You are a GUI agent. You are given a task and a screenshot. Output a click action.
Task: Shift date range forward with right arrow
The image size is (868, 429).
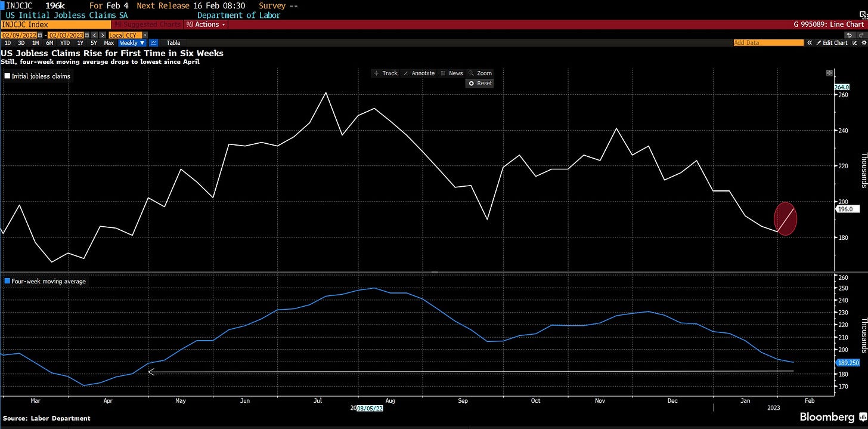coord(103,35)
